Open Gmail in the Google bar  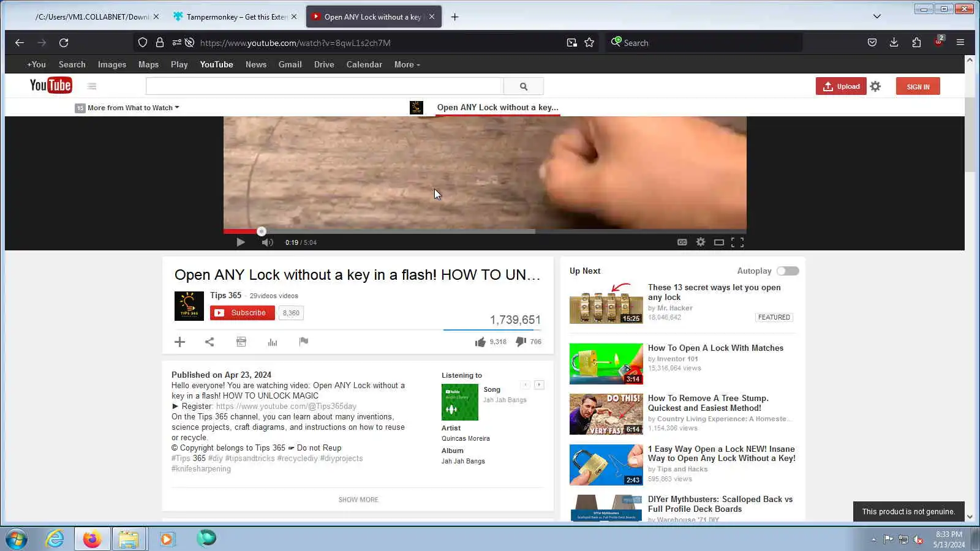[x=290, y=64]
